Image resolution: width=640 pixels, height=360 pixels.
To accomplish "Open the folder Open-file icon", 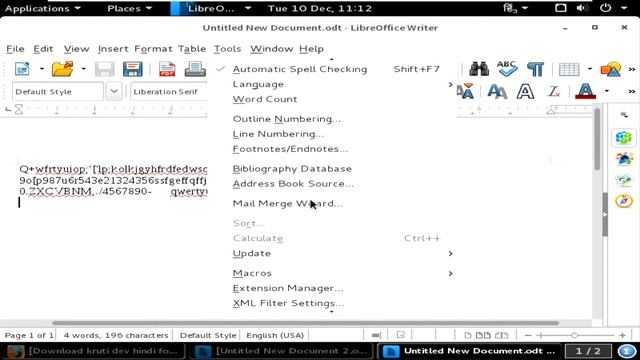I will pyautogui.click(x=62, y=69).
